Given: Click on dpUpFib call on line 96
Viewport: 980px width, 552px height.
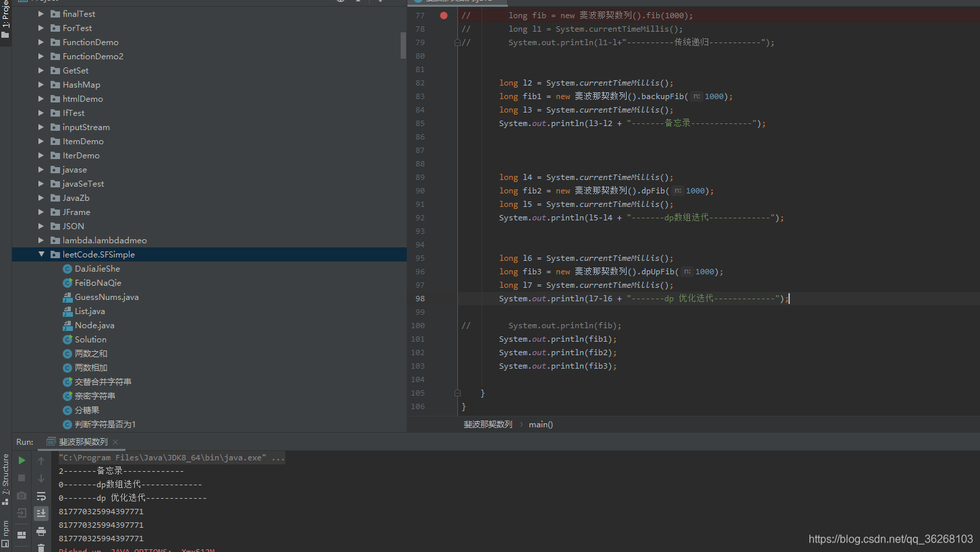Looking at the screenshot, I should tap(658, 272).
